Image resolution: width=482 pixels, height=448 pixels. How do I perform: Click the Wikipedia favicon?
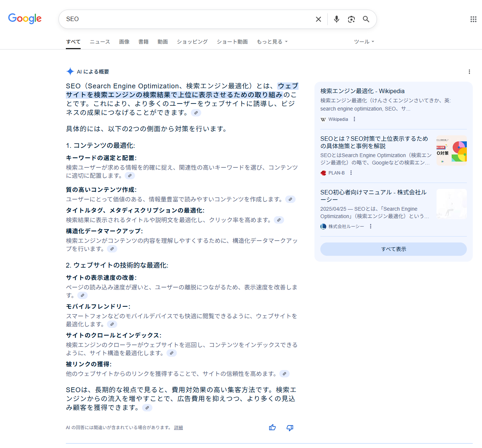pyautogui.click(x=323, y=119)
